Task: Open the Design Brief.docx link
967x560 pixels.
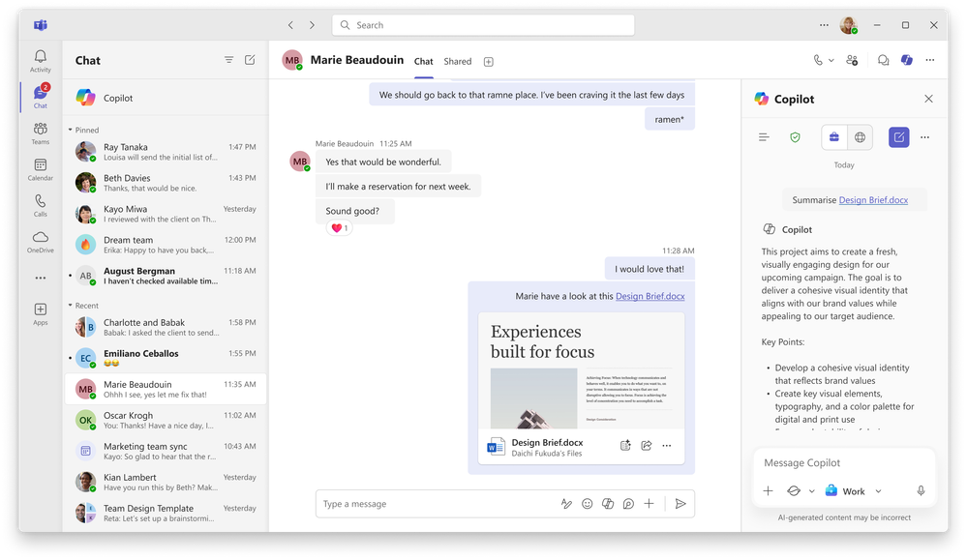Action: (x=650, y=295)
